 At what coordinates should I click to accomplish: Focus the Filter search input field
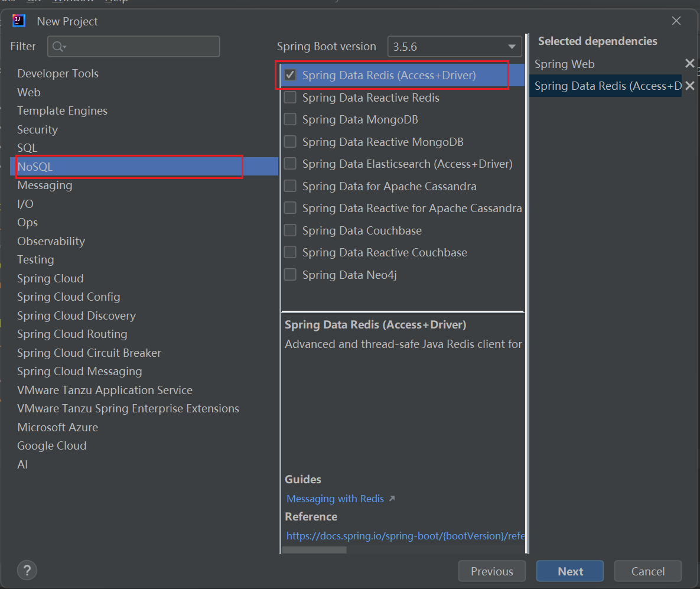(x=134, y=47)
